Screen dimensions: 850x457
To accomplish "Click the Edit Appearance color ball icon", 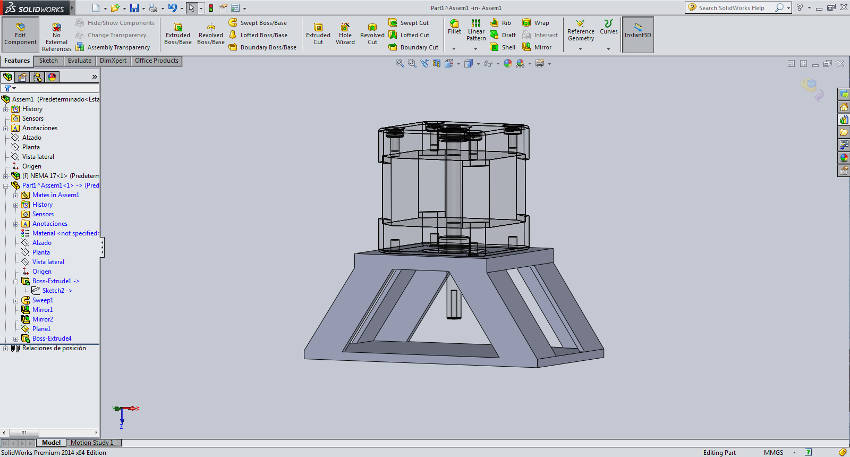I will click(x=507, y=63).
